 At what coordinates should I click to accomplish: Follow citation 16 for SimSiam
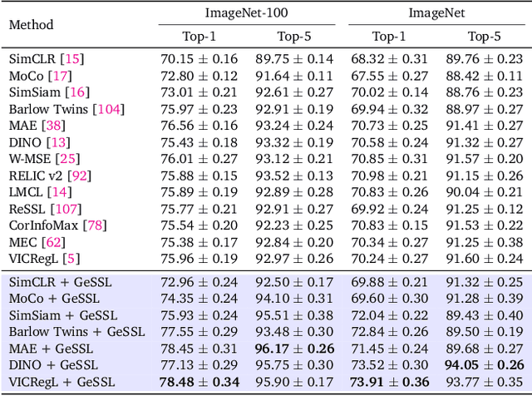pyautogui.click(x=78, y=92)
